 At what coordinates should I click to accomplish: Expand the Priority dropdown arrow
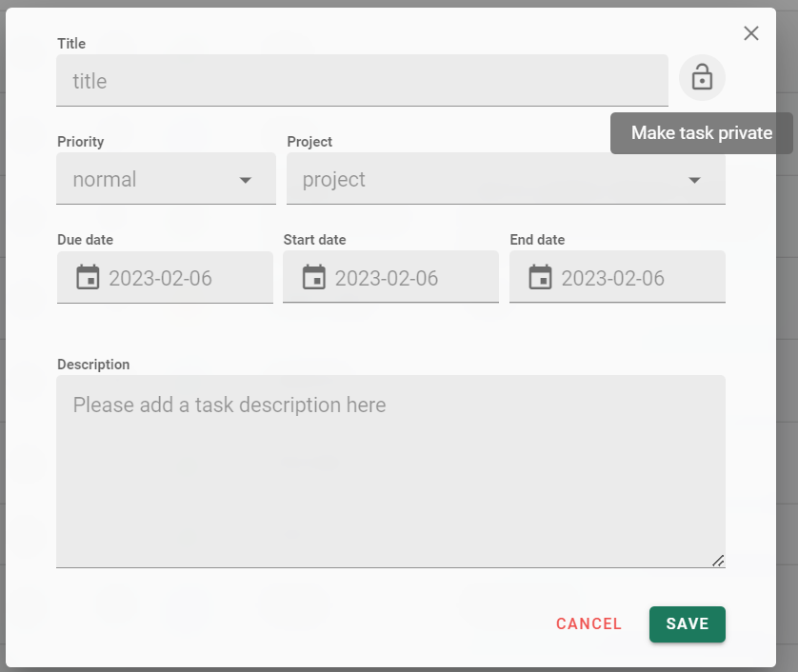click(246, 180)
